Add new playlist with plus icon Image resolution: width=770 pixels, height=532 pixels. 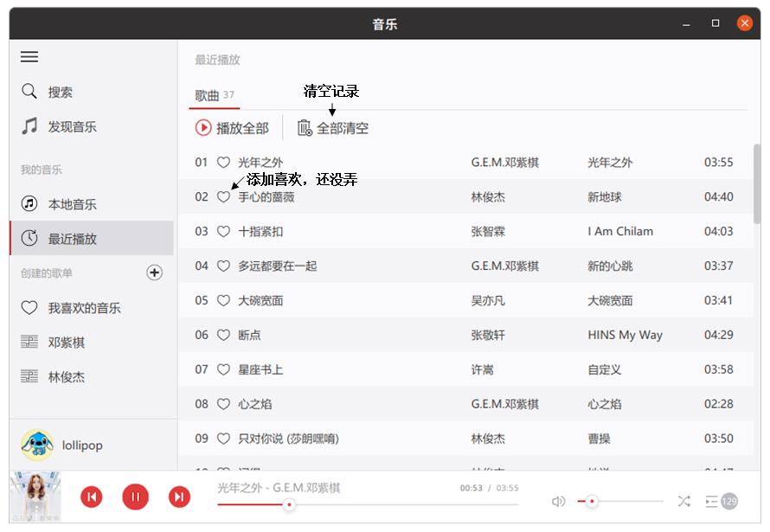coord(154,273)
